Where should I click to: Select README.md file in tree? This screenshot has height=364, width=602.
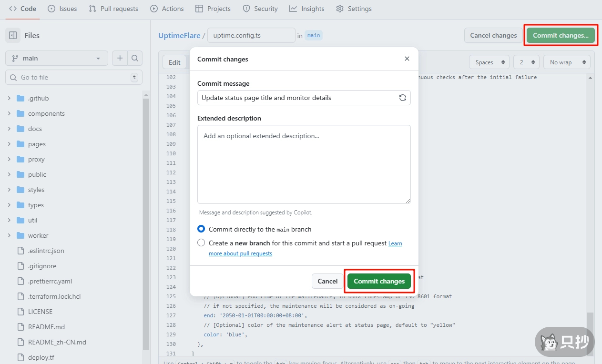(46, 327)
